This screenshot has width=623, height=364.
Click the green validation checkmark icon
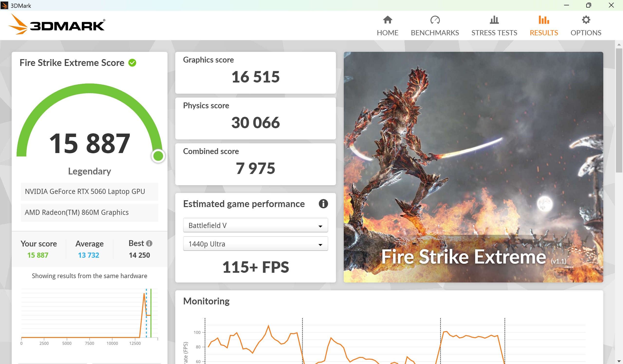point(132,63)
